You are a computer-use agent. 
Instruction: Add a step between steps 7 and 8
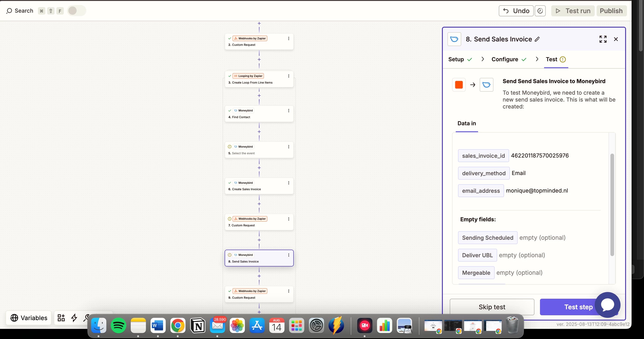tap(259, 240)
